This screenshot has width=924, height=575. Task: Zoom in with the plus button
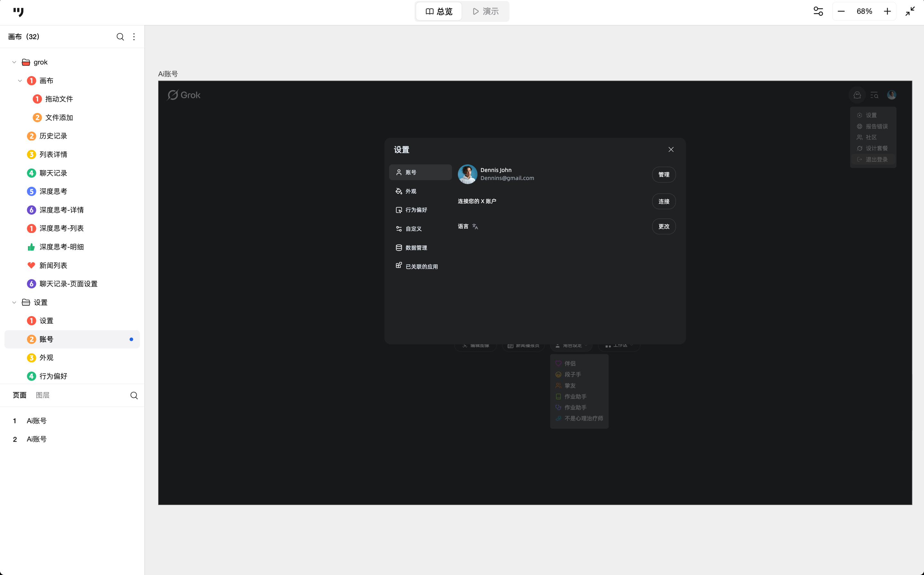click(x=887, y=12)
